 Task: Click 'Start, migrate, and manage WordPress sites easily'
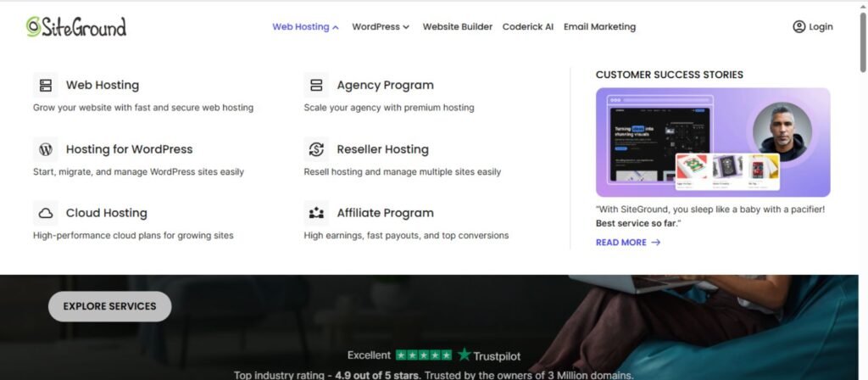(138, 171)
